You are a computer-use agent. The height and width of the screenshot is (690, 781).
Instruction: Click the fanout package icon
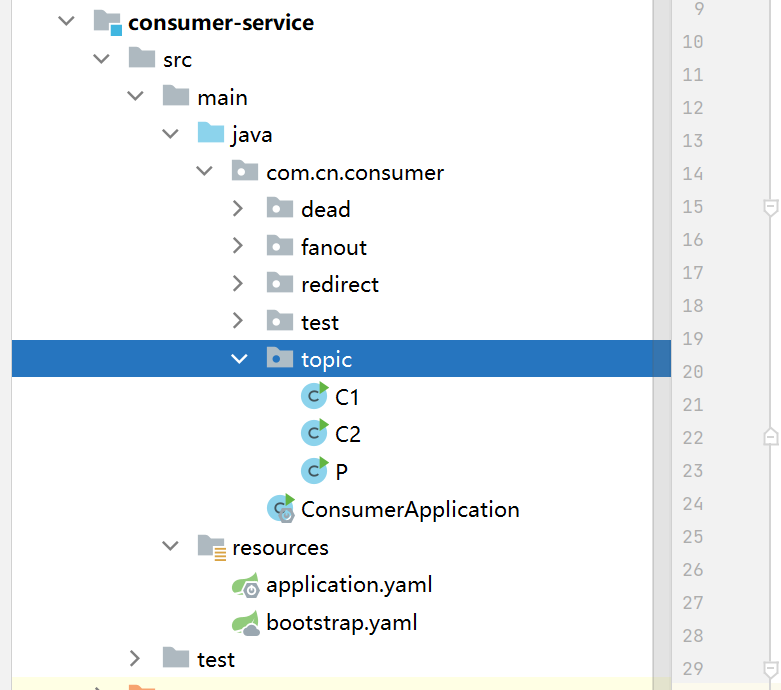279,245
